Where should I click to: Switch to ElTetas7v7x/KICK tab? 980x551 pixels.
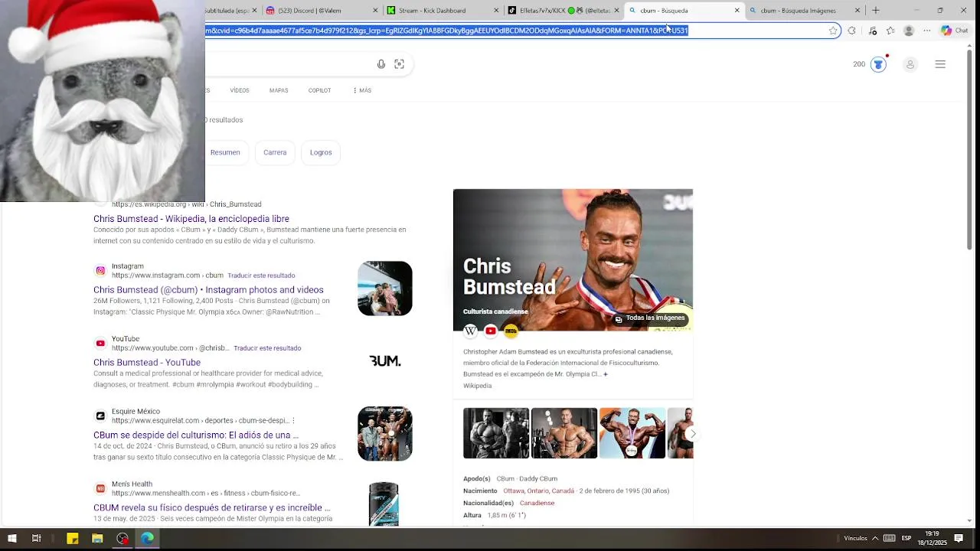click(x=564, y=11)
